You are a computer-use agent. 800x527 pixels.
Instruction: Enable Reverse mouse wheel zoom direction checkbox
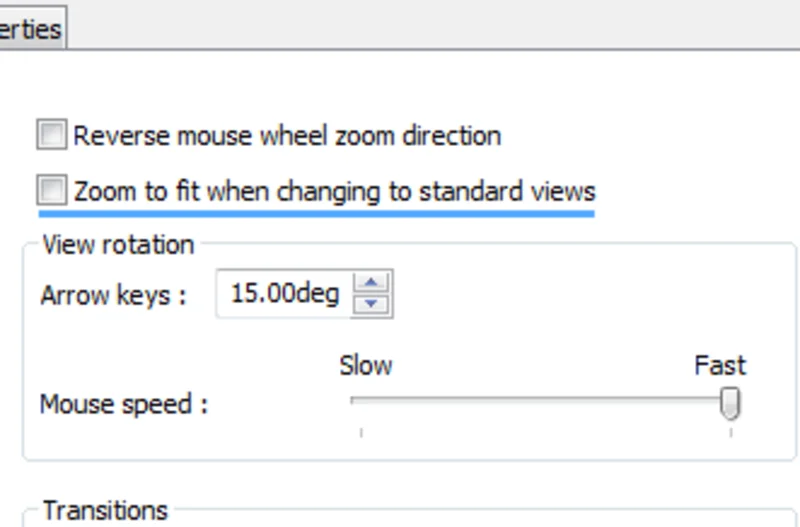pyautogui.click(x=51, y=134)
